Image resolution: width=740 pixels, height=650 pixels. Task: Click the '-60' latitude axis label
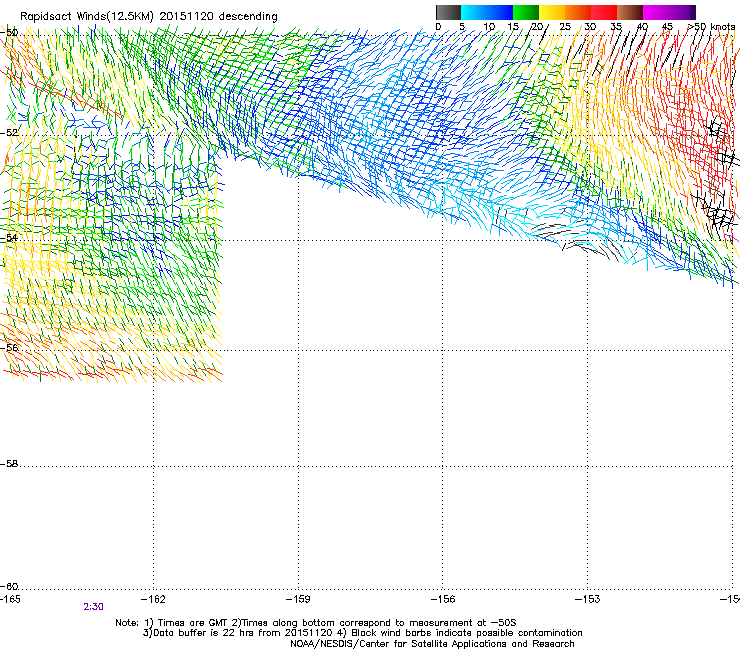(9, 586)
